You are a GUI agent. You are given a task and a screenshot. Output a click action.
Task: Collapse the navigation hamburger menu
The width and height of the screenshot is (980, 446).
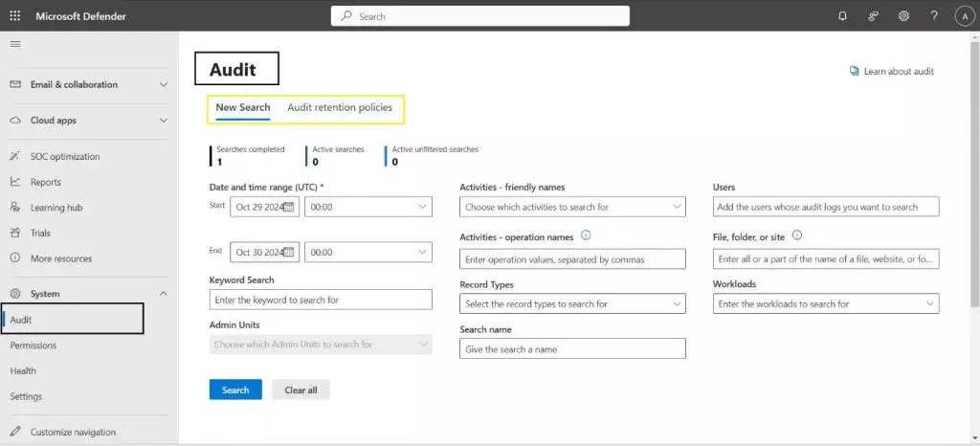15,44
